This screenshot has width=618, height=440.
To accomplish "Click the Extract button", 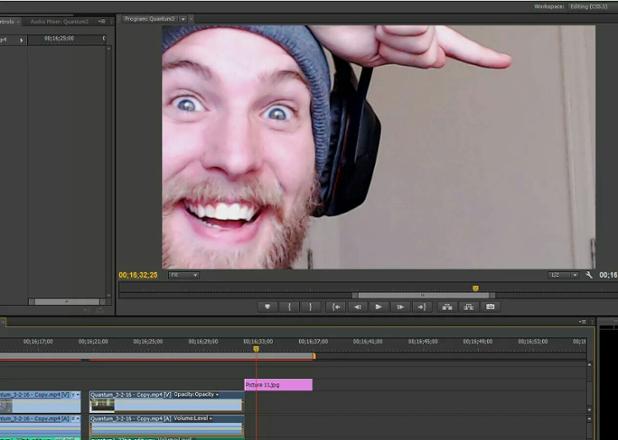I will pos(469,307).
